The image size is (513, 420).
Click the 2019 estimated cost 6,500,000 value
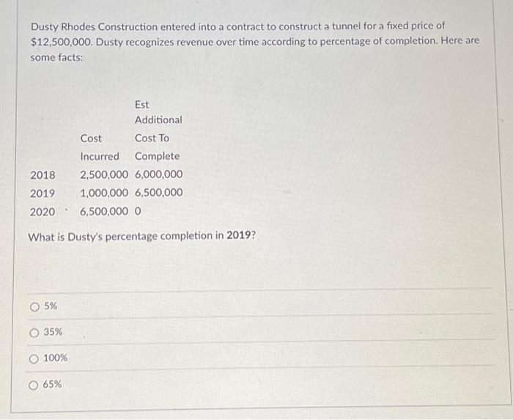tap(159, 193)
